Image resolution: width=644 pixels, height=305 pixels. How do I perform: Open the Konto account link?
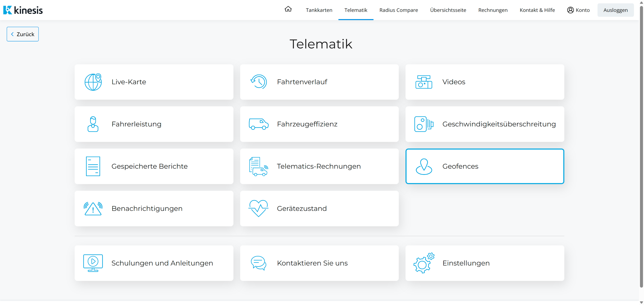tap(578, 10)
